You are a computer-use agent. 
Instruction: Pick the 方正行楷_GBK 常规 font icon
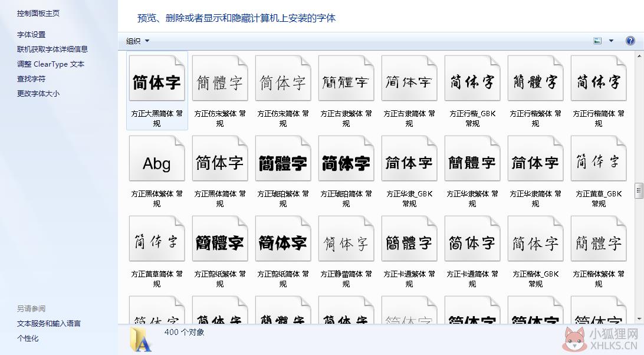(472, 78)
